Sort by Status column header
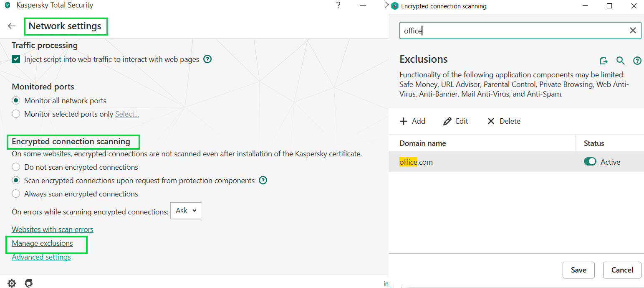 pyautogui.click(x=594, y=143)
